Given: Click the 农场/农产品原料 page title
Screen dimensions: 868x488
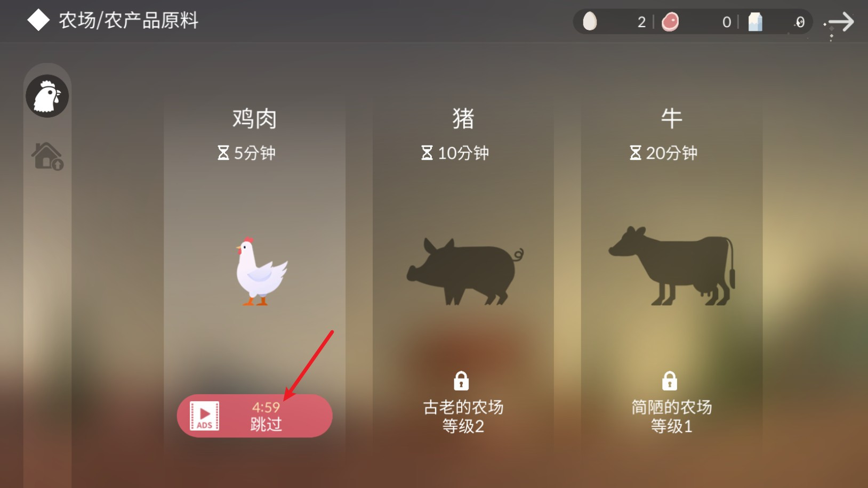Looking at the screenshot, I should [x=128, y=21].
